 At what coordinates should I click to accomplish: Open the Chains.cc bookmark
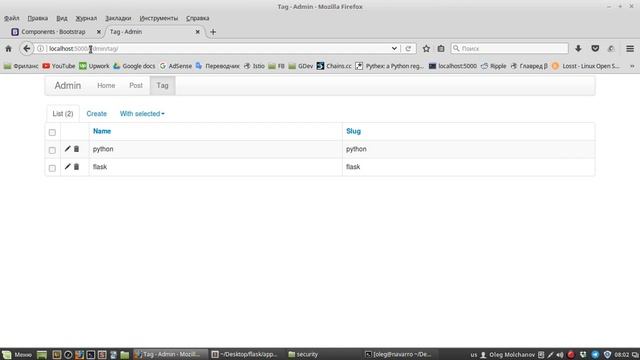334,66
